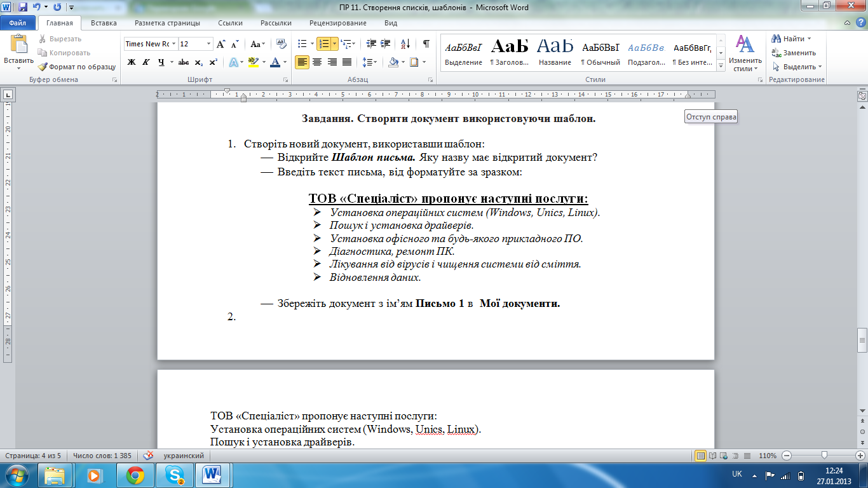Open Chrome from the taskbar

(135, 475)
